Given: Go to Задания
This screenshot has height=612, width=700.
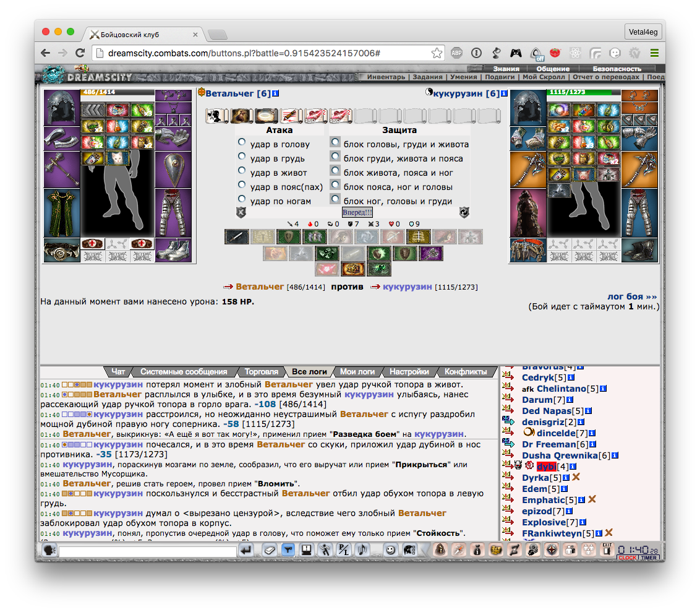Looking at the screenshot, I should [x=427, y=77].
